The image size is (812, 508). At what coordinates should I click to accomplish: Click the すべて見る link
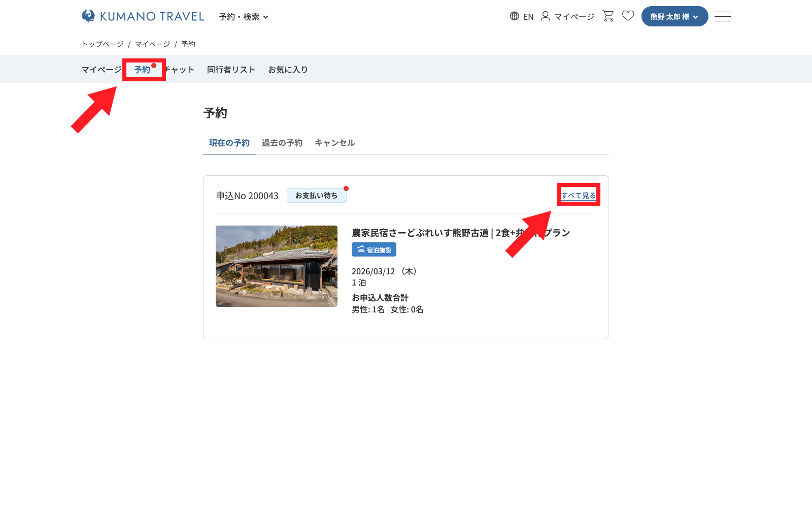pos(578,196)
